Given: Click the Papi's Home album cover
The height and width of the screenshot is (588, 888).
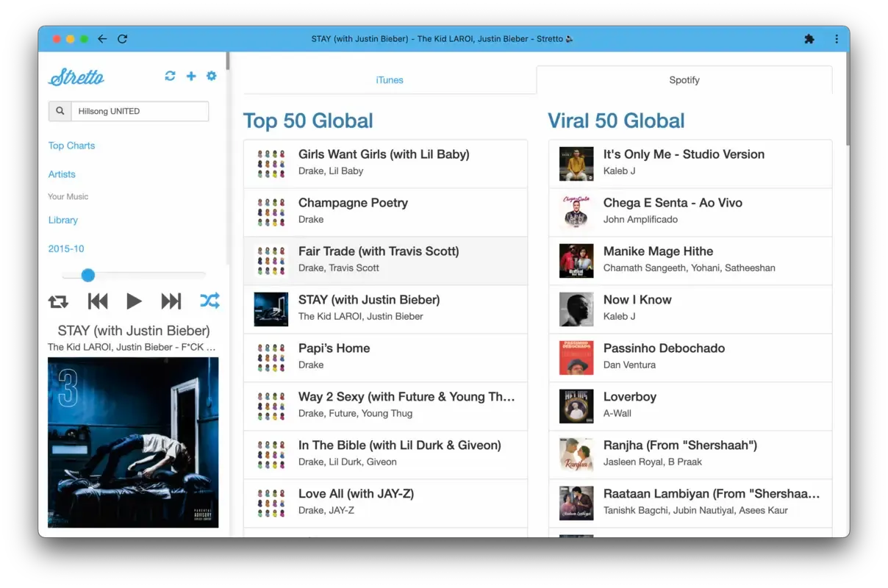Looking at the screenshot, I should 271,358.
